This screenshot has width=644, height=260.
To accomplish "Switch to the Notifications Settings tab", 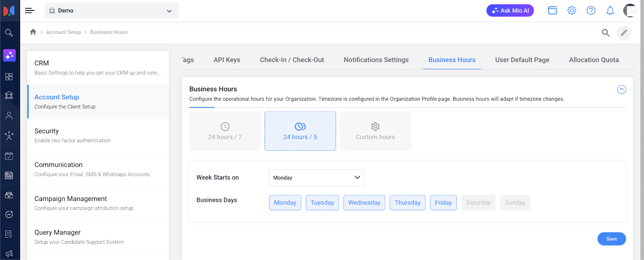I will [376, 60].
